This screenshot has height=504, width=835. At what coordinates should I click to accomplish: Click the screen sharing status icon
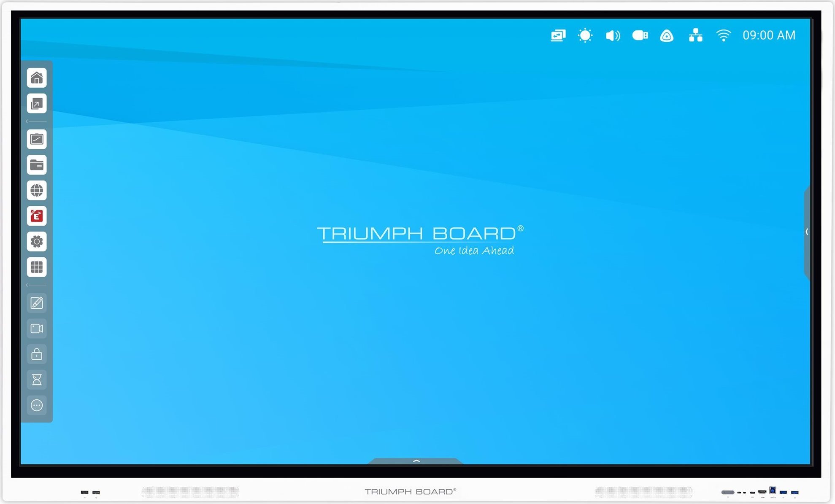[558, 35]
